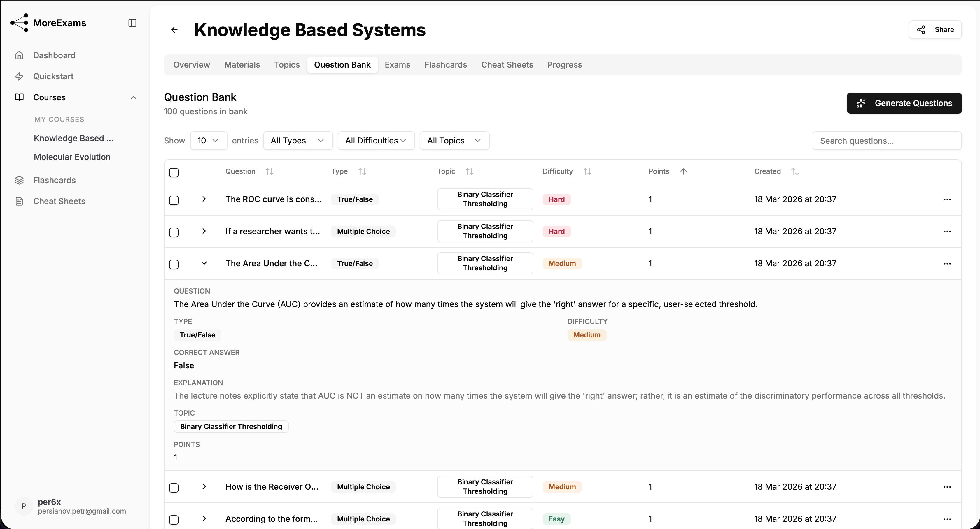Open the All Types filter dropdown

pyautogui.click(x=297, y=141)
